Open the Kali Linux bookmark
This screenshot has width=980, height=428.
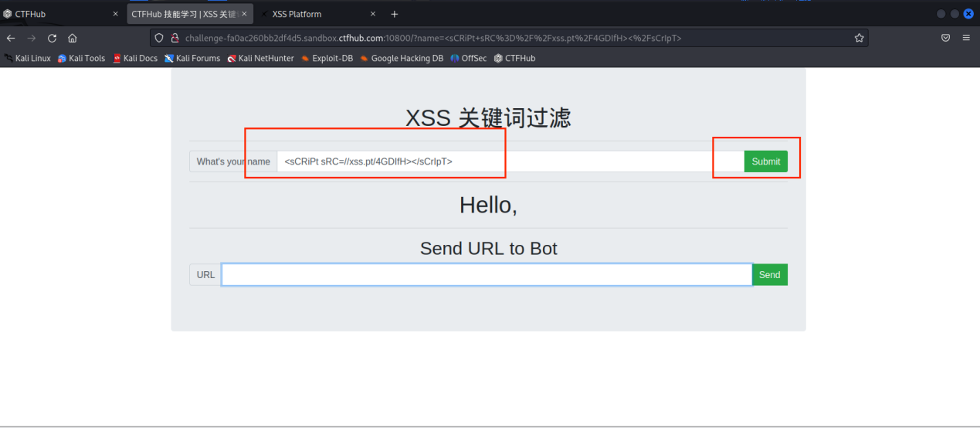click(28, 58)
